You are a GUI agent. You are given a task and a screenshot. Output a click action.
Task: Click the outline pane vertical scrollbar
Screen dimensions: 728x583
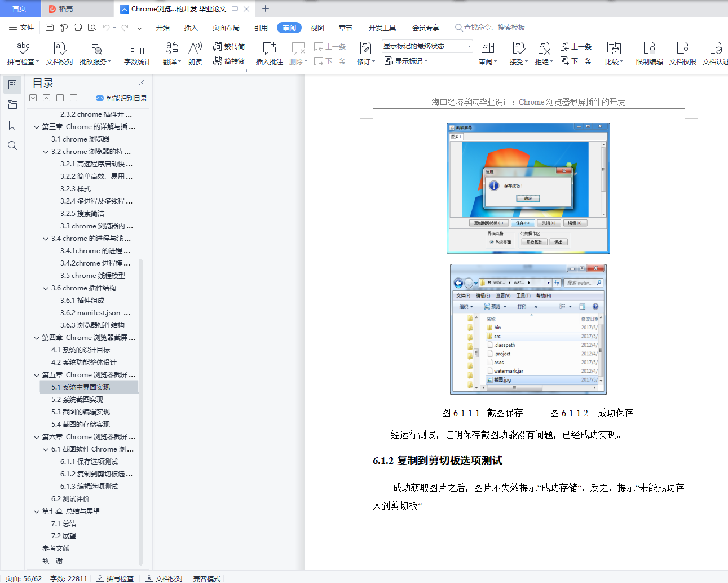[x=140, y=412]
